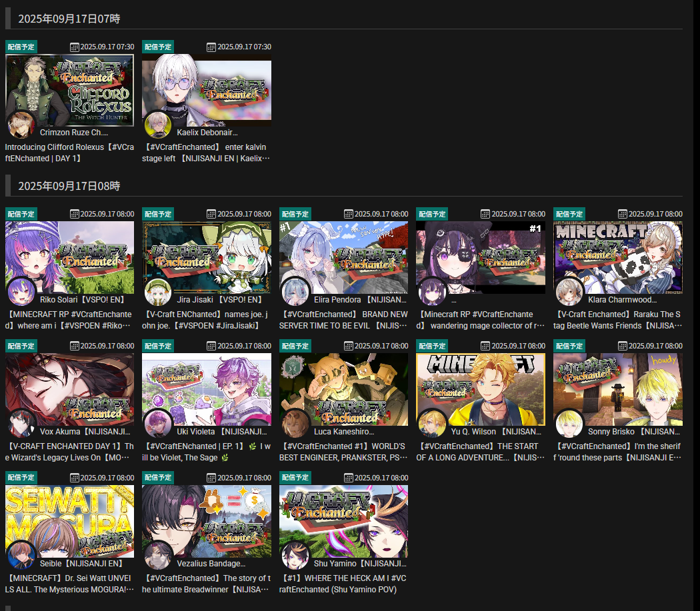700x611 pixels.
Task: Click calendar icon on Kaelix Debonair stream card
Action: pos(211,47)
